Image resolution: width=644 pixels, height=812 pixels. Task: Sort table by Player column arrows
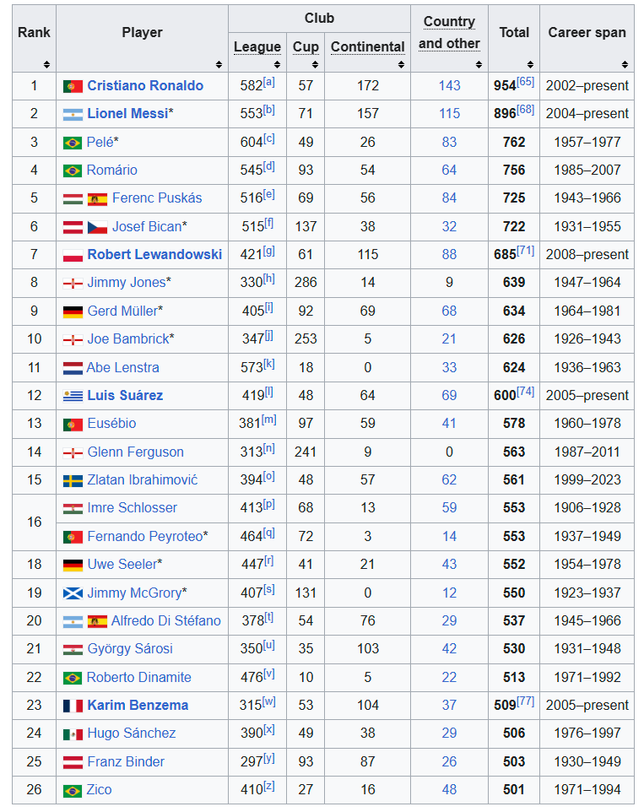pyautogui.click(x=219, y=65)
